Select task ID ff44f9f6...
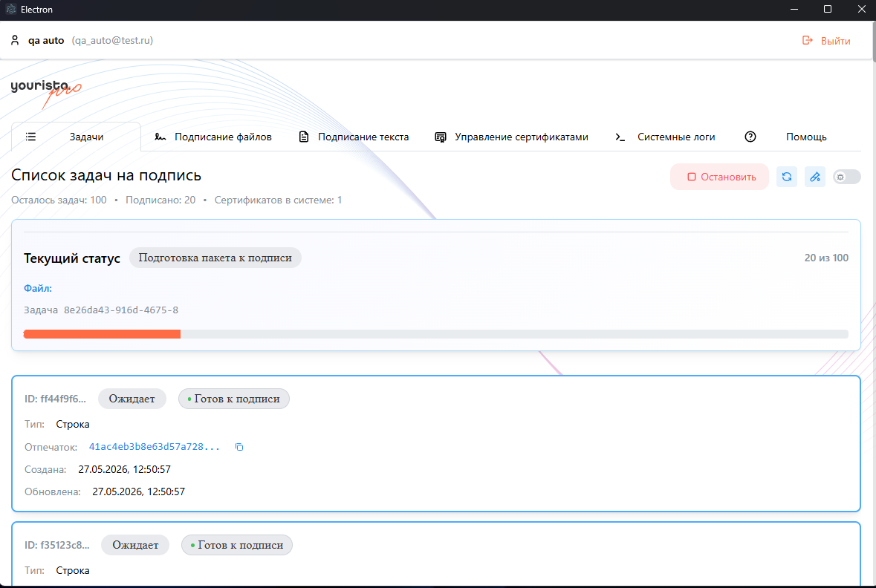 (55, 399)
